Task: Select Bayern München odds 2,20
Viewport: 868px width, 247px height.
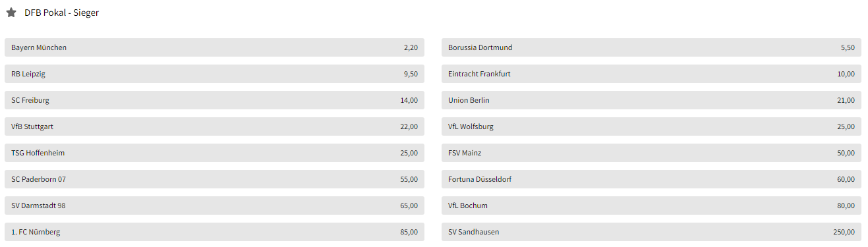Action: (214, 47)
